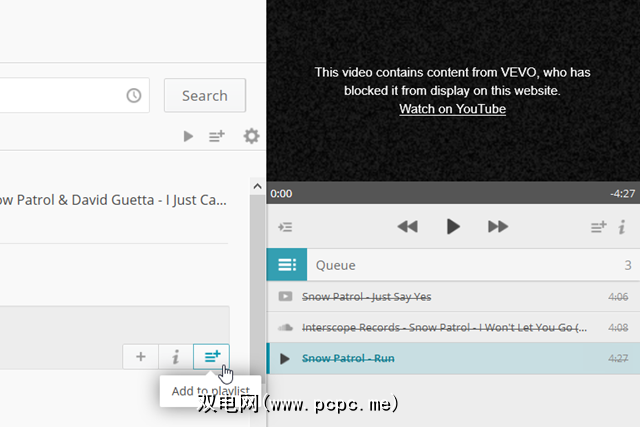Click the player progress bar
This screenshot has height=427, width=640.
coord(453,193)
